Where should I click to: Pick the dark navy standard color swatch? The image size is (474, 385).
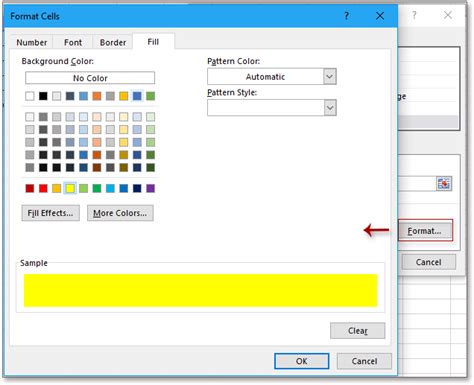click(137, 188)
